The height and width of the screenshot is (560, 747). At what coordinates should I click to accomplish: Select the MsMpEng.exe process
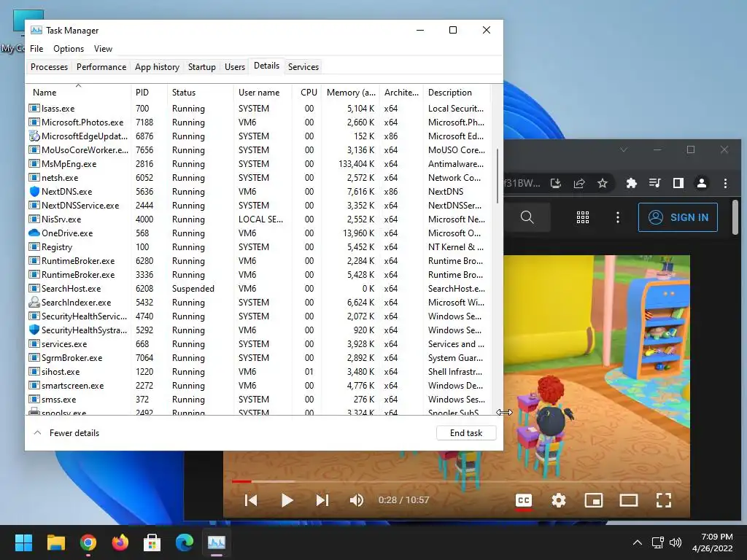260,164
